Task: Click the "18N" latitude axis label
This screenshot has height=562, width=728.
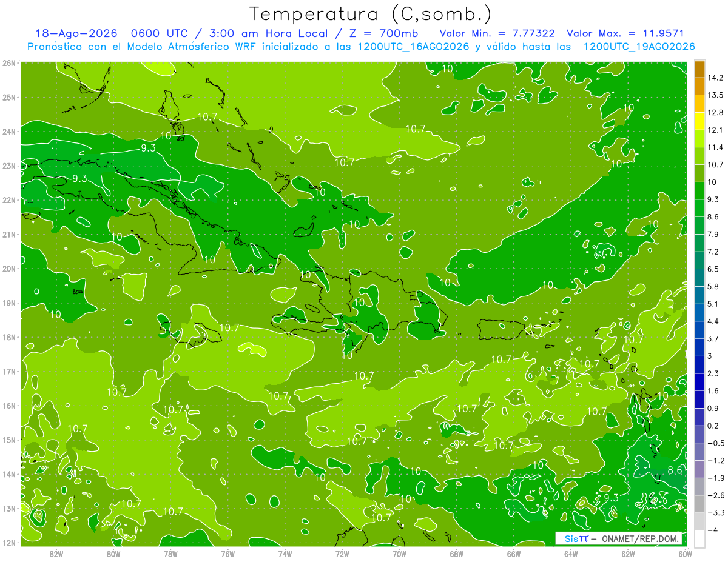Action: point(9,337)
